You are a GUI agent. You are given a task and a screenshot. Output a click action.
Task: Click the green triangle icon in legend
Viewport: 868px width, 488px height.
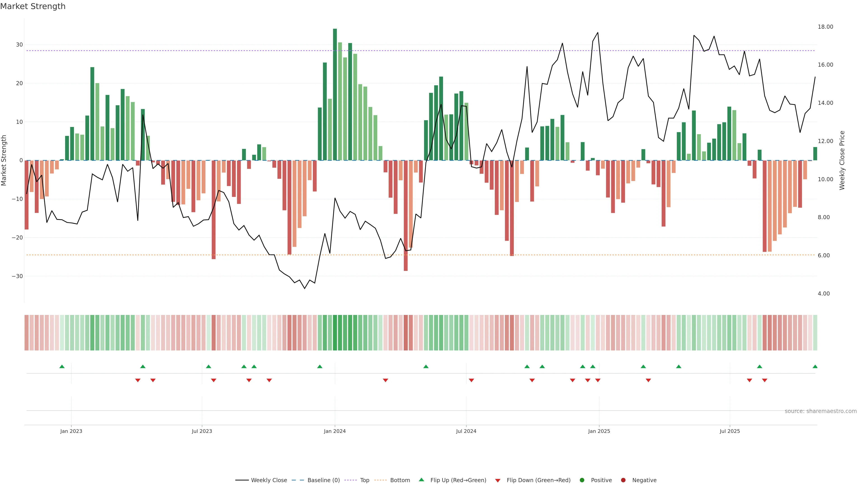point(421,480)
